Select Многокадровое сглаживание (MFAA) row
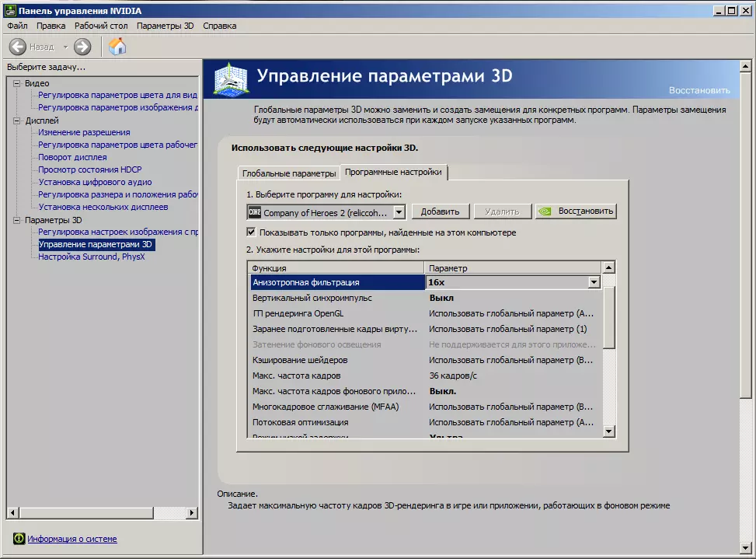This screenshot has height=559, width=756. (x=425, y=407)
